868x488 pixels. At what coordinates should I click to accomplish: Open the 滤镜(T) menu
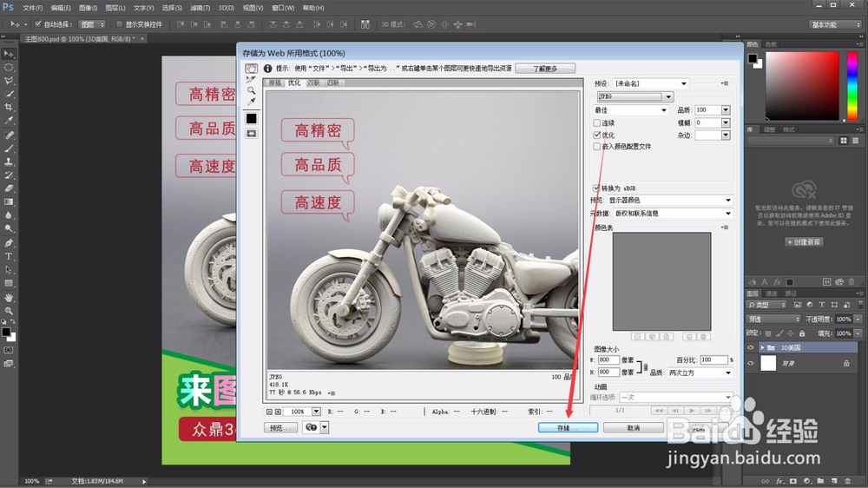pos(200,9)
